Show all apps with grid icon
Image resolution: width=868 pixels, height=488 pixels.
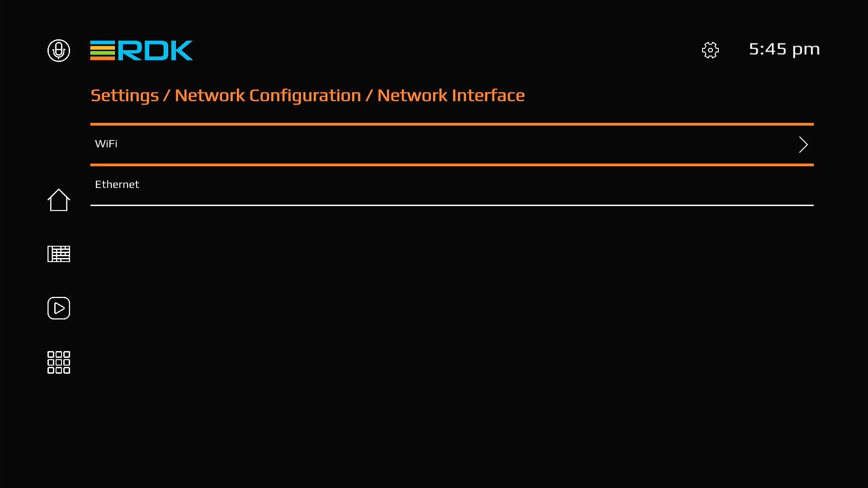pos(59,362)
